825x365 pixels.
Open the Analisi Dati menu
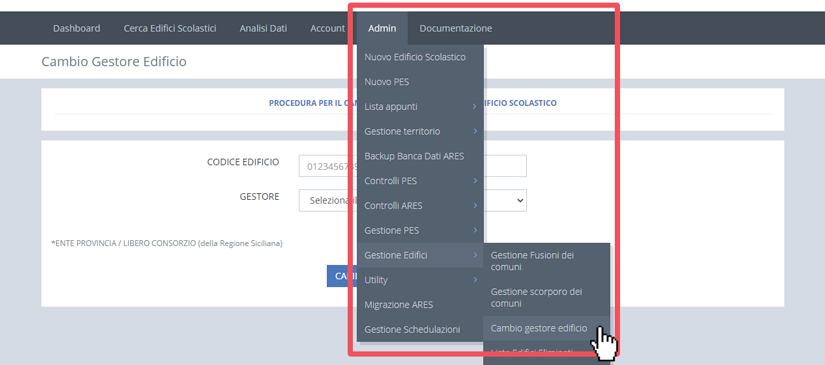pyautogui.click(x=263, y=28)
